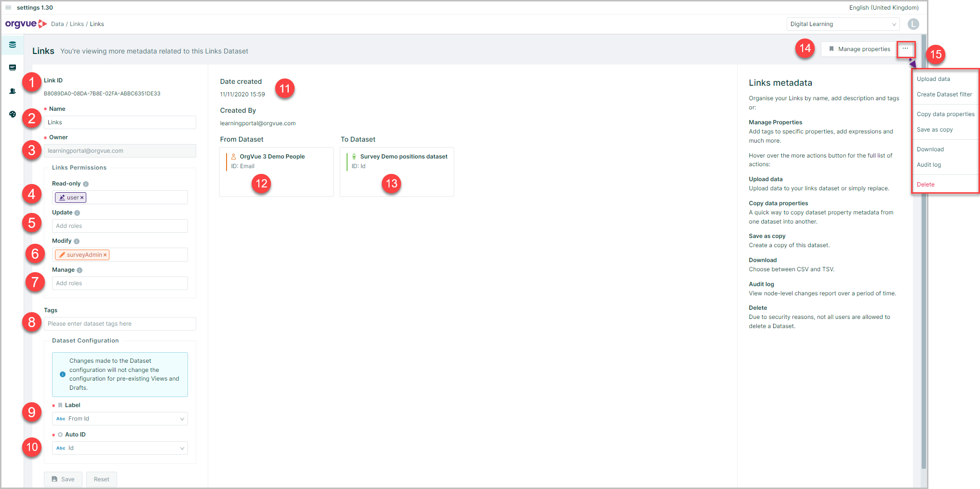This screenshot has height=489, width=980.
Task: Click the position icon on Survey Demo positions dataset
Action: (x=354, y=157)
